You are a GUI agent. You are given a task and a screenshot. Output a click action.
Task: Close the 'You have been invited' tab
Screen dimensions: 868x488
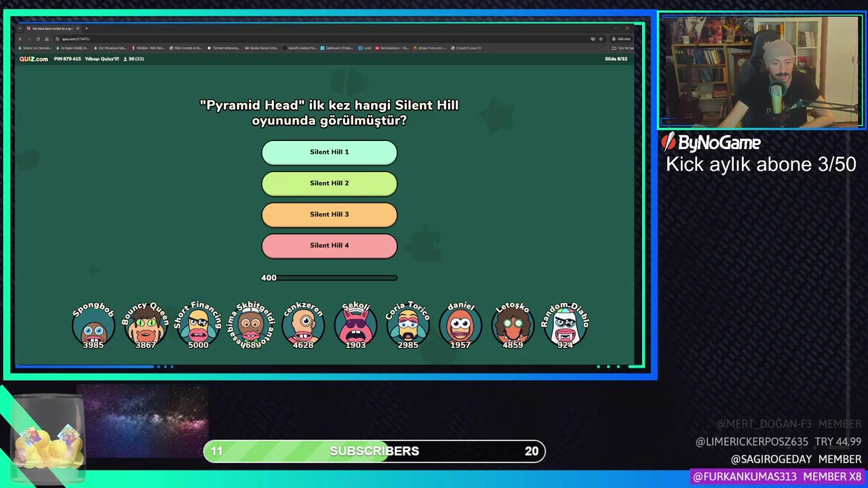click(77, 28)
